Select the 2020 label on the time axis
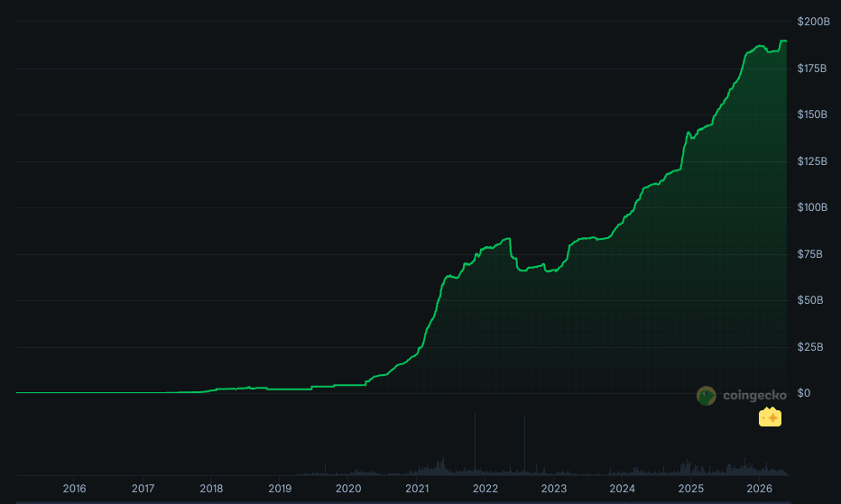 (348, 489)
